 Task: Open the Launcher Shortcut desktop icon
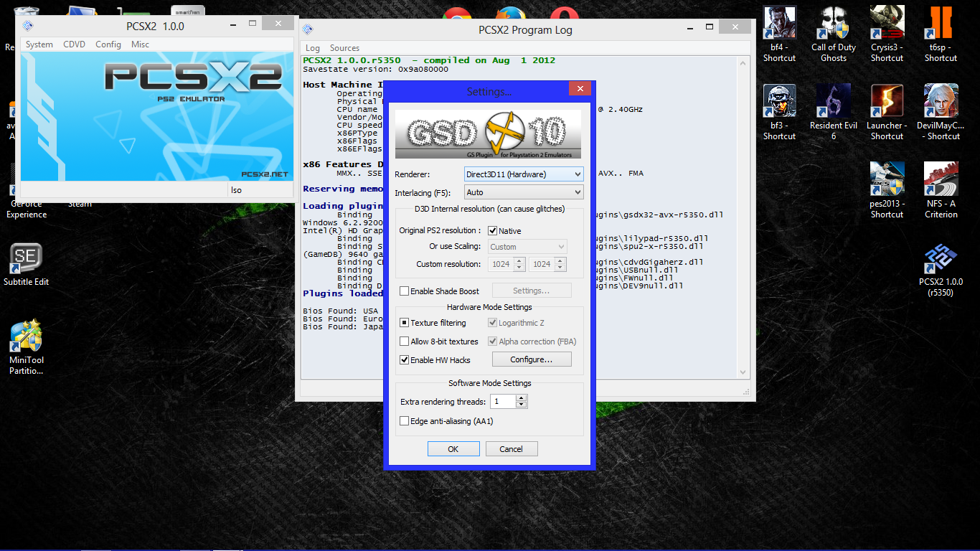[x=887, y=112]
